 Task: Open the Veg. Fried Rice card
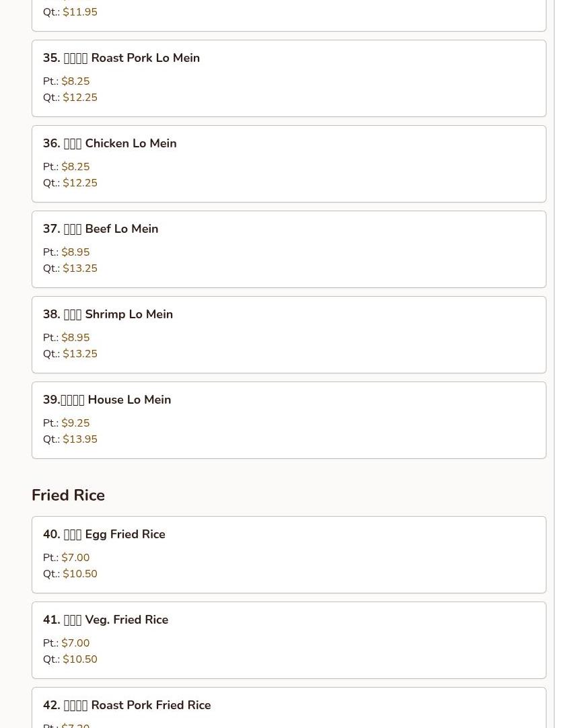coord(289,641)
